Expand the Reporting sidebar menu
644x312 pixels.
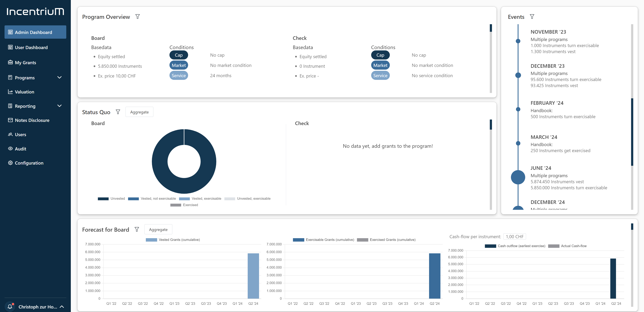click(x=59, y=106)
